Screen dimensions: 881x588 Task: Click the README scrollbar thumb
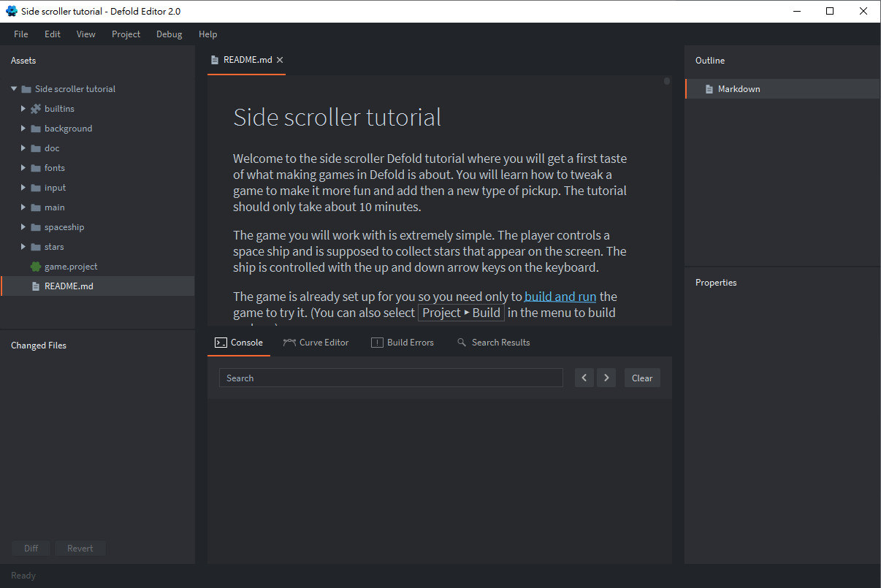667,81
